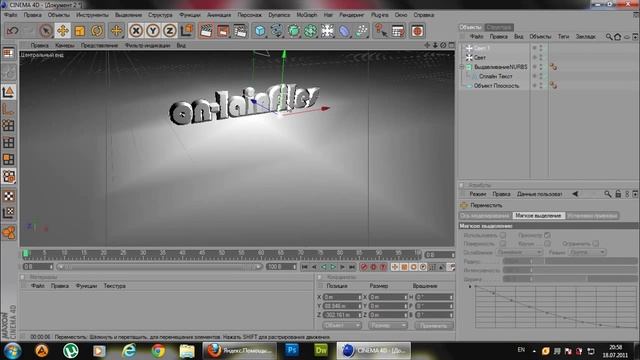The image size is (640, 360).
Task: Click the Undo arrow in the top toolbar
Action: (x=13, y=31)
